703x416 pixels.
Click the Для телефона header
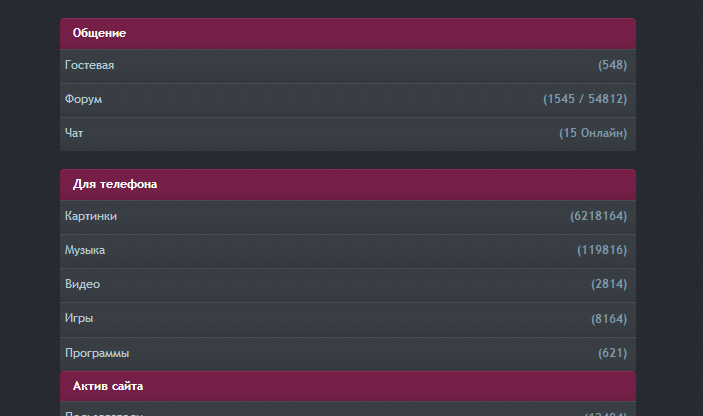115,184
